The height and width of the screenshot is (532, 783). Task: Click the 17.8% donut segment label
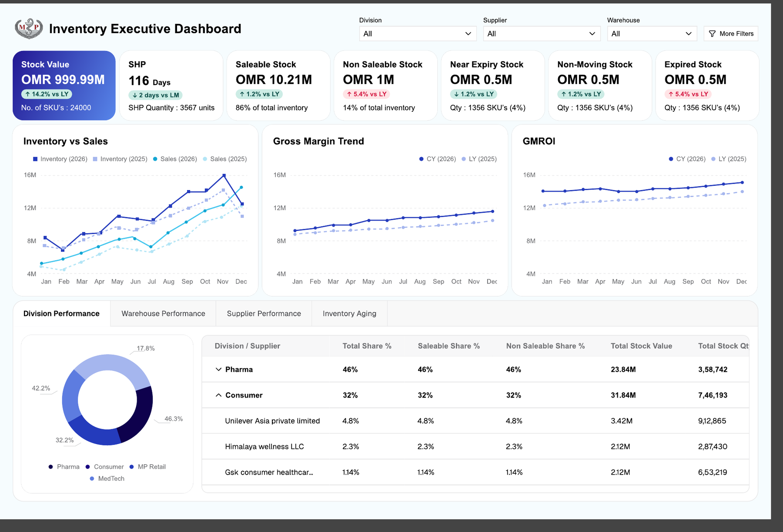click(x=146, y=348)
